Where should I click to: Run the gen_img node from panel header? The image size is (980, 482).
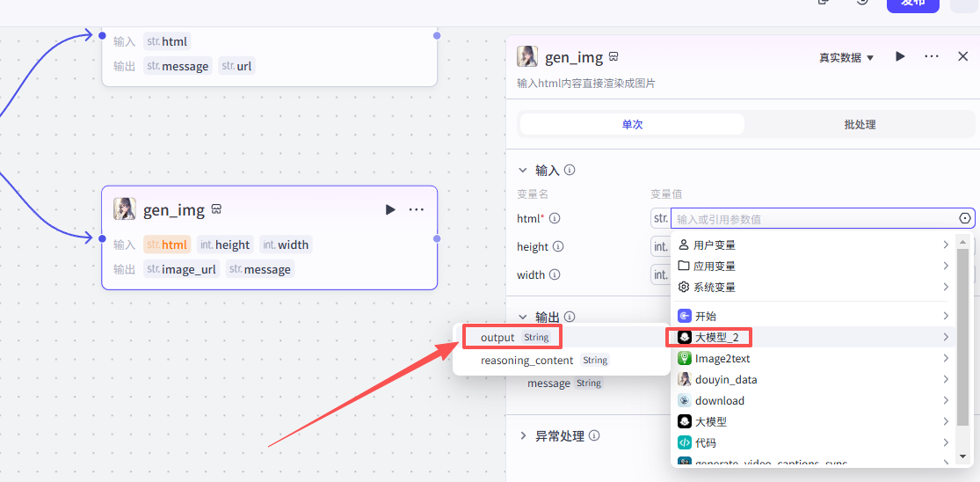click(900, 56)
